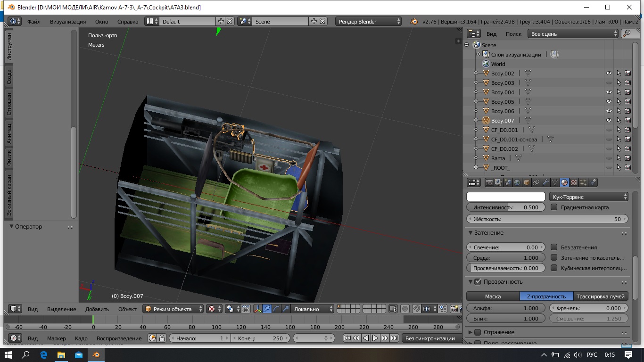Expand the Body.005 tree item

(476, 102)
